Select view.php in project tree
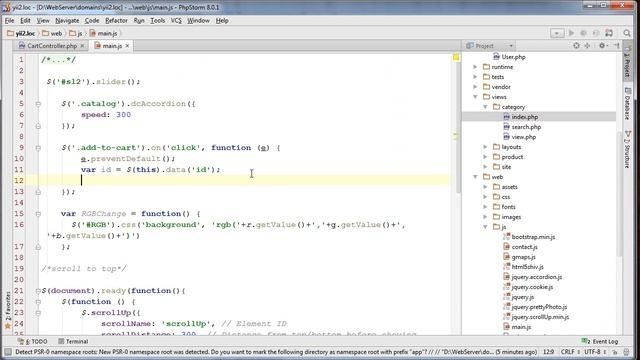640x360 pixels. (x=519, y=137)
